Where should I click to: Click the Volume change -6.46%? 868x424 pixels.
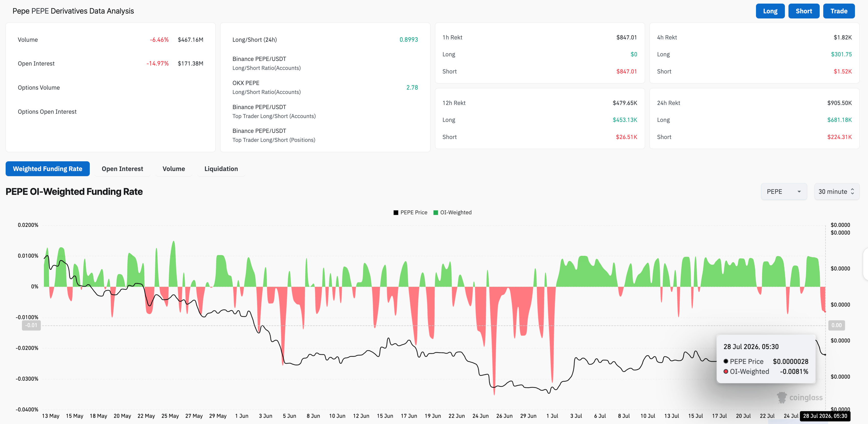point(159,39)
